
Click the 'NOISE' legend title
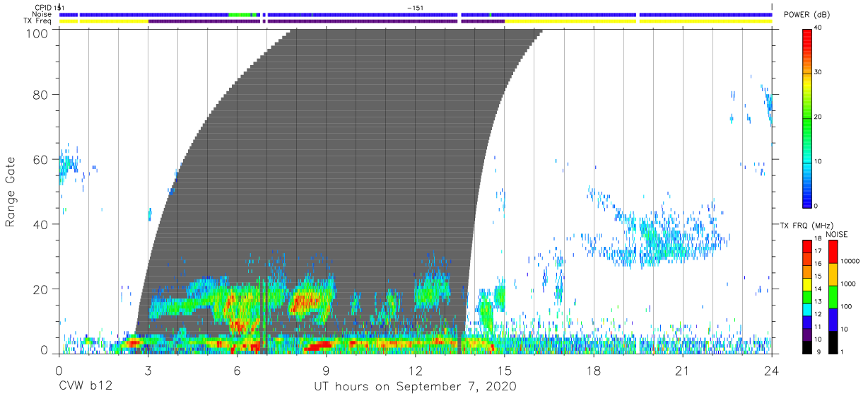pos(837,234)
